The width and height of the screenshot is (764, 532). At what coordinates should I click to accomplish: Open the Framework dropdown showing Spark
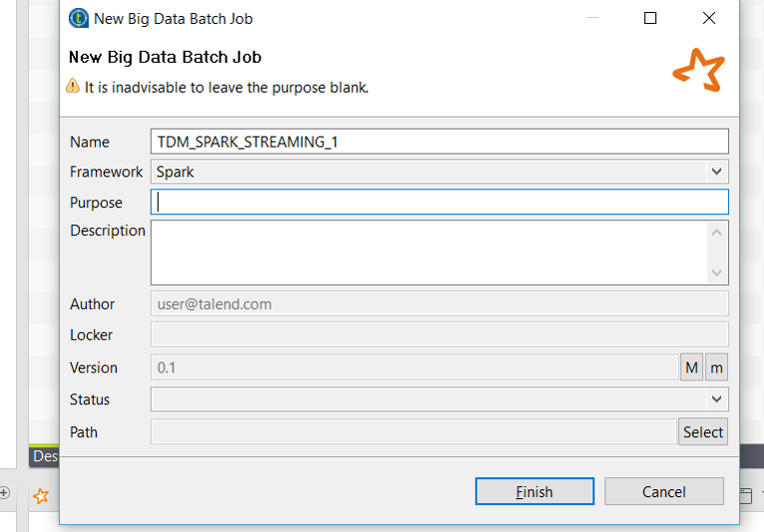pos(439,172)
